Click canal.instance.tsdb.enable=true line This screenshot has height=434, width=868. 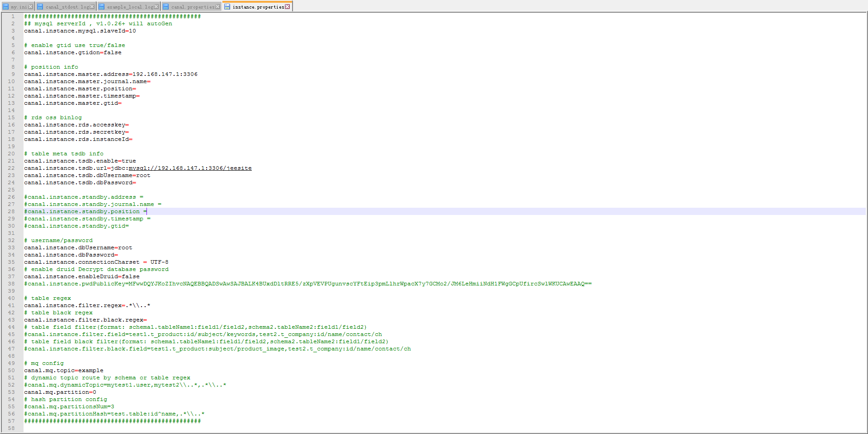click(x=80, y=161)
